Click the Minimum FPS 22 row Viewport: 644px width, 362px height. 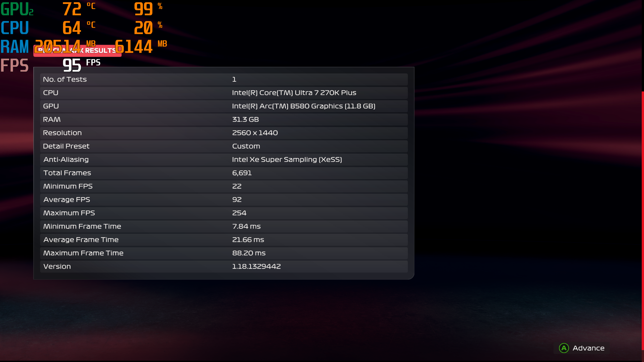coord(223,186)
